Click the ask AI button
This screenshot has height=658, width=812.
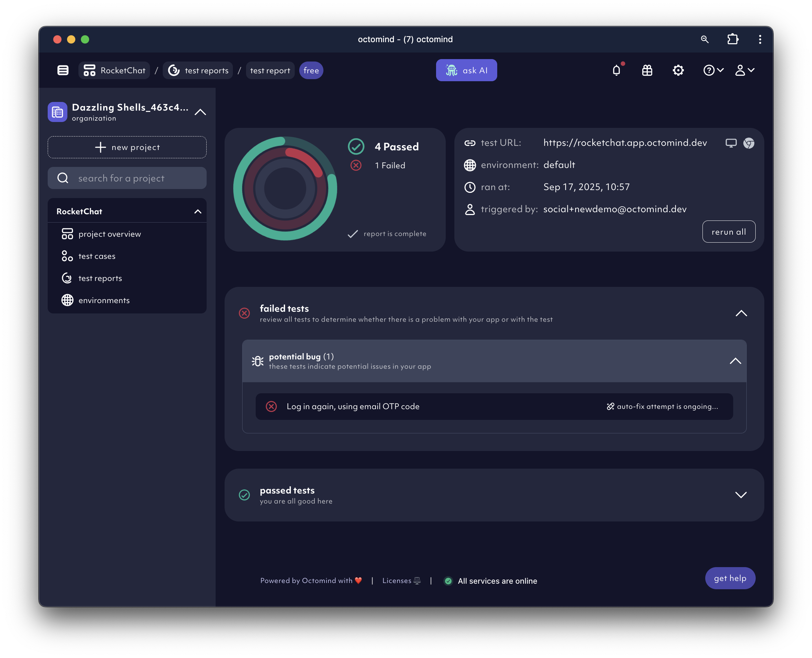(x=466, y=70)
